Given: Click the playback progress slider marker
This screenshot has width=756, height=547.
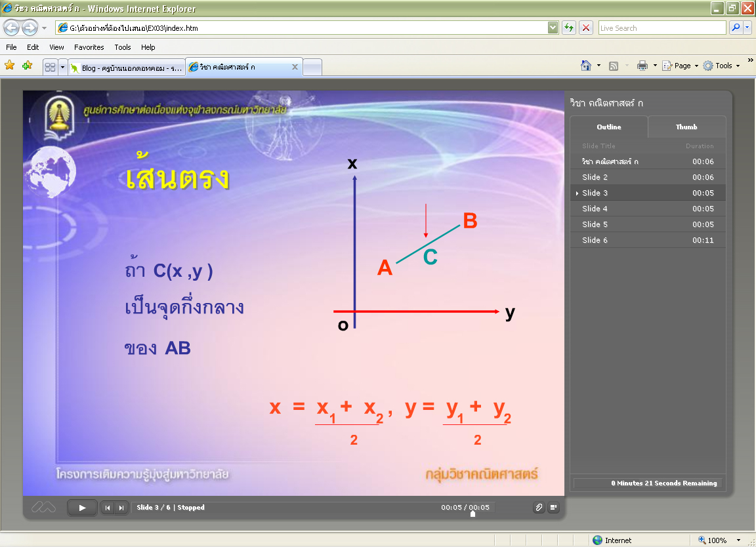Looking at the screenshot, I should pyautogui.click(x=472, y=514).
